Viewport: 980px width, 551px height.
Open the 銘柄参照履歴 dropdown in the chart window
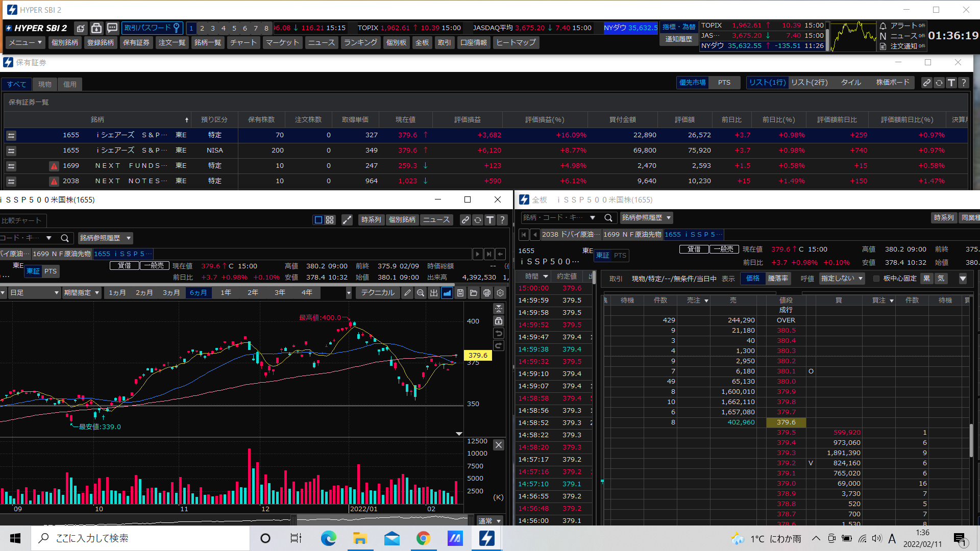pos(105,238)
